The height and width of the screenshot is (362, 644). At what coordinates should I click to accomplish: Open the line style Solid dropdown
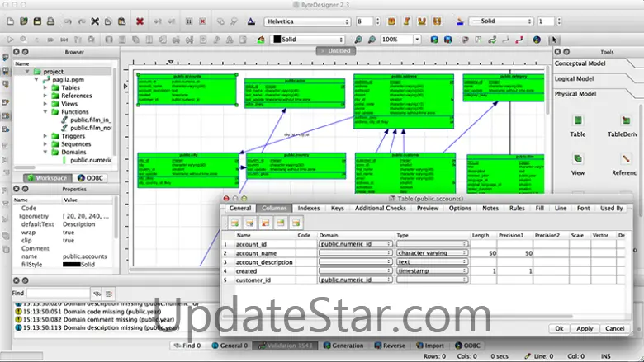501,21
